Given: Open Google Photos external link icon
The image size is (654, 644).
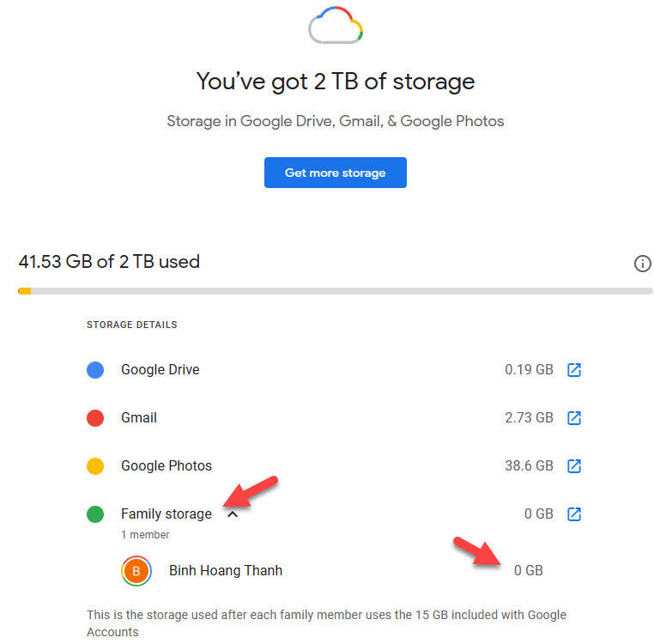Looking at the screenshot, I should (574, 465).
